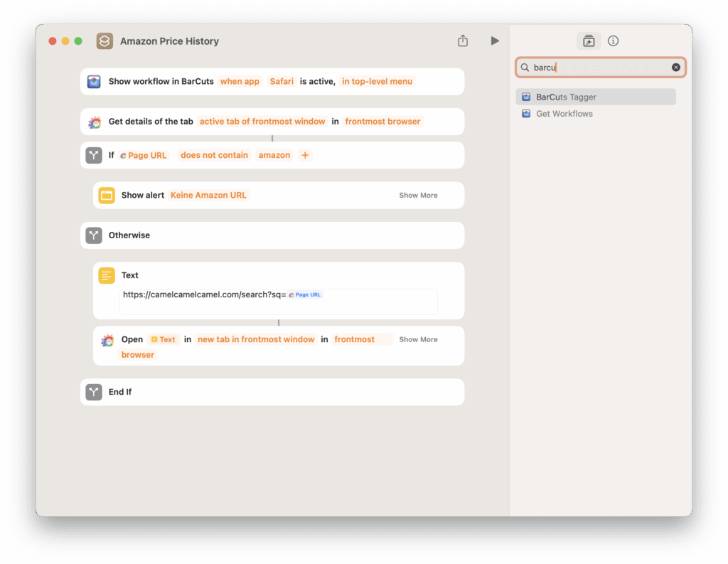Click the Show alert action icon
The width and height of the screenshot is (728, 564).
click(107, 195)
